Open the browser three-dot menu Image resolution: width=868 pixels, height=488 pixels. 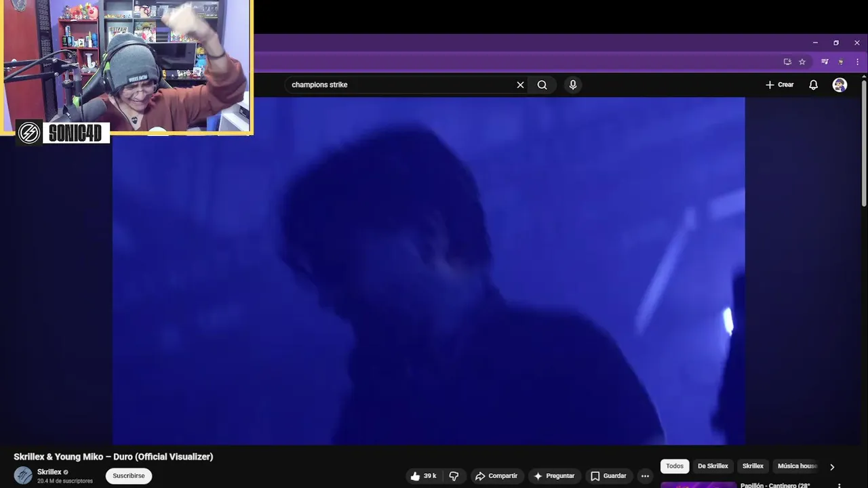[x=857, y=62]
